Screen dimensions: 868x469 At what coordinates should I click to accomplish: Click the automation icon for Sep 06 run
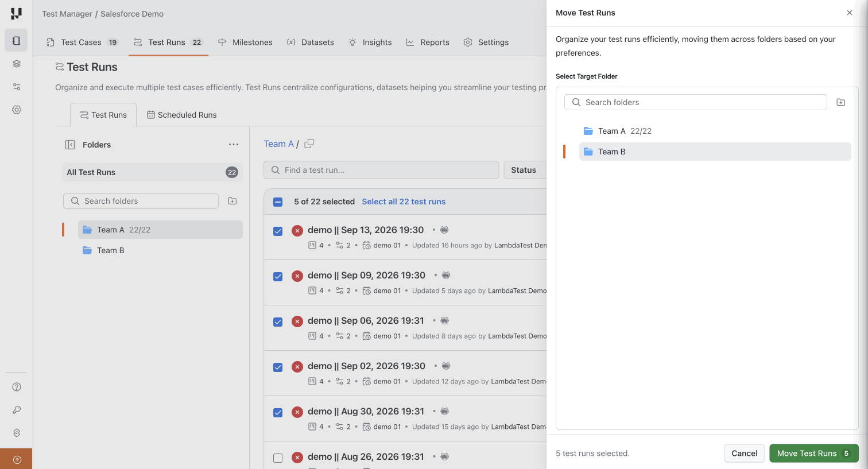(444, 320)
